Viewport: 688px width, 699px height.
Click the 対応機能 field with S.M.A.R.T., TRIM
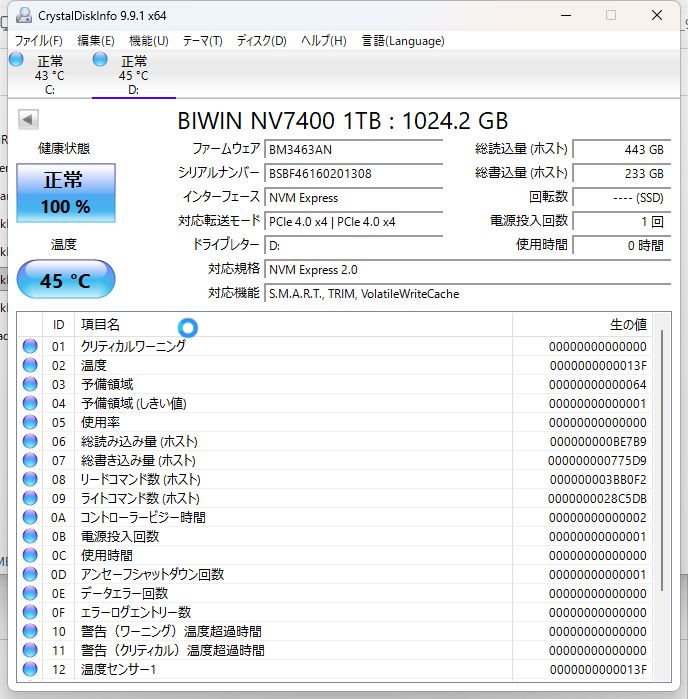(468, 294)
